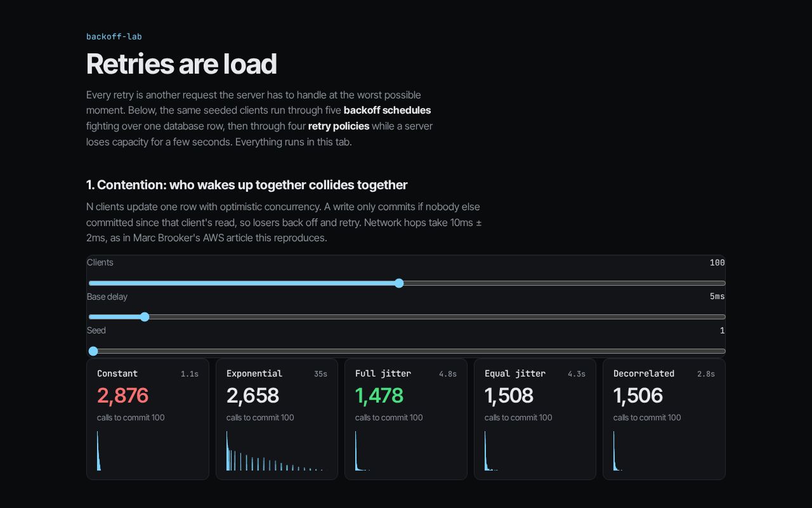Viewport: 812px width, 508px height.
Task: Click the "Base delay" slider label
Action: pyautogui.click(x=107, y=297)
